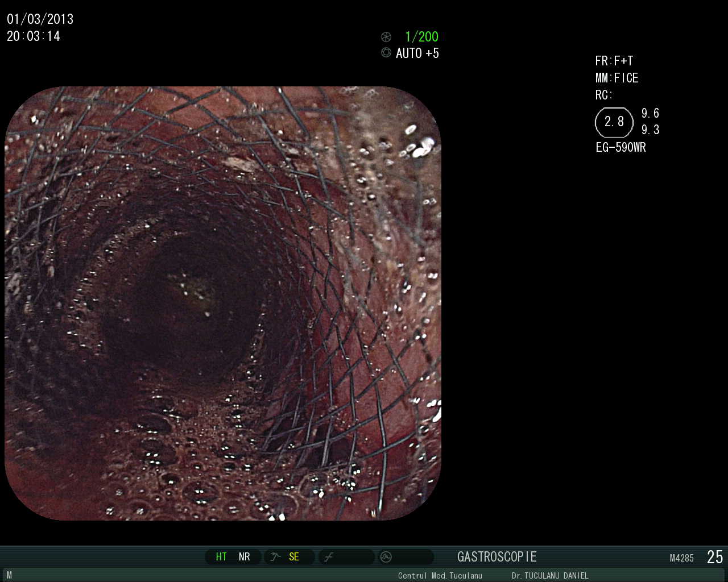Toggle the green HT indicator
Screen dimensions: 728x582
221,557
